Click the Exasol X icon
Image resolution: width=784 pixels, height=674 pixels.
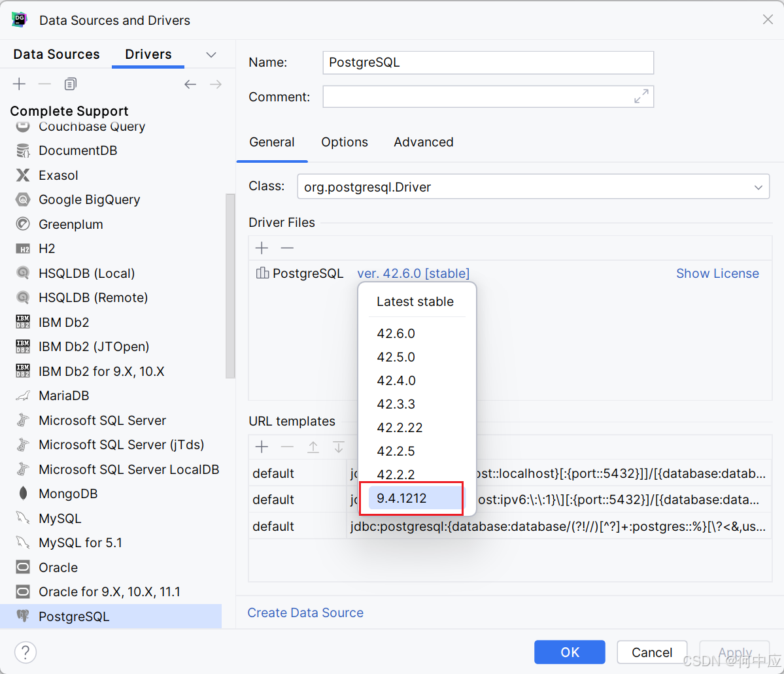(x=23, y=175)
